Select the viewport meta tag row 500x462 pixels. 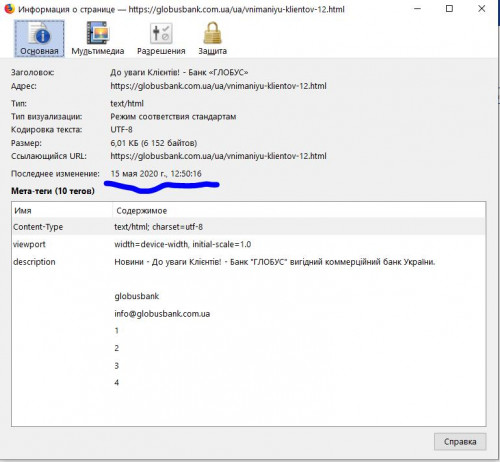point(248,244)
